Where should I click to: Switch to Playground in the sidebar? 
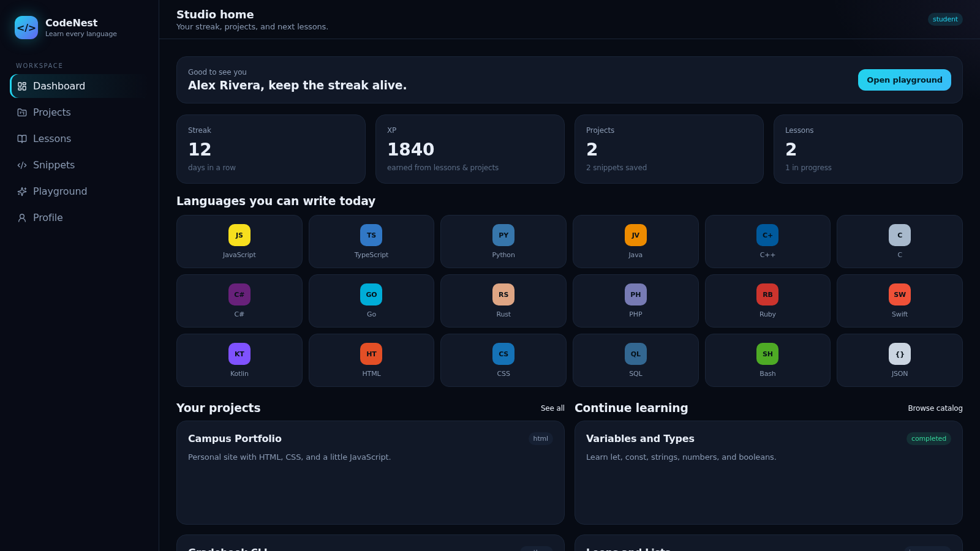click(x=80, y=192)
